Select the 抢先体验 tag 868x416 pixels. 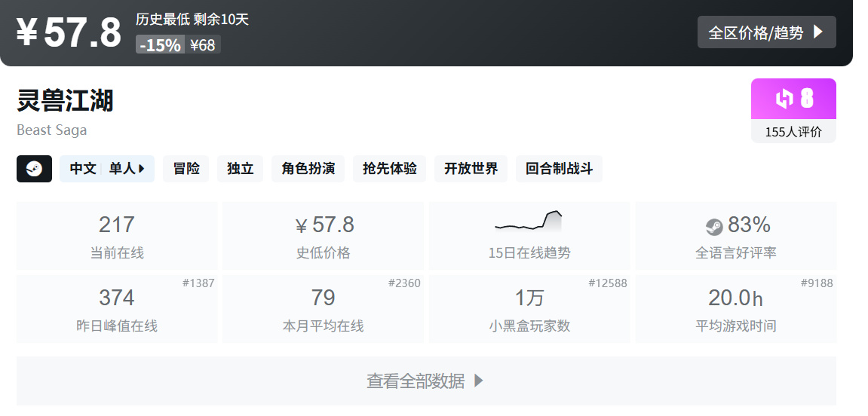pyautogui.click(x=390, y=169)
